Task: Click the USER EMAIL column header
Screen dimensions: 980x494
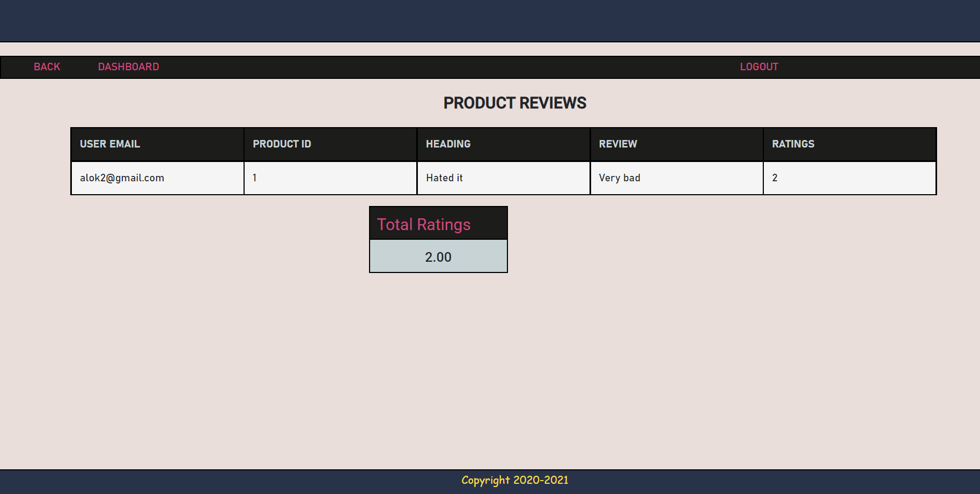Action: 158,144
